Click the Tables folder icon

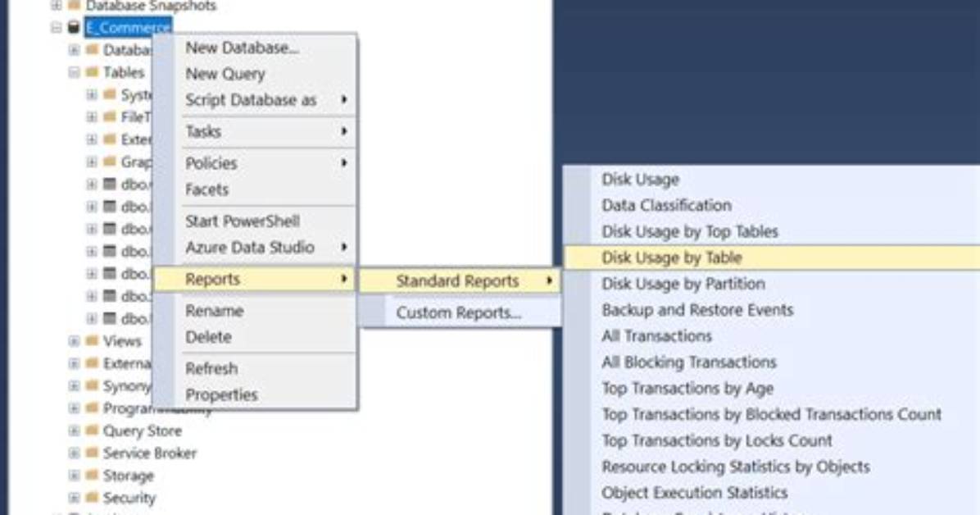click(x=92, y=73)
